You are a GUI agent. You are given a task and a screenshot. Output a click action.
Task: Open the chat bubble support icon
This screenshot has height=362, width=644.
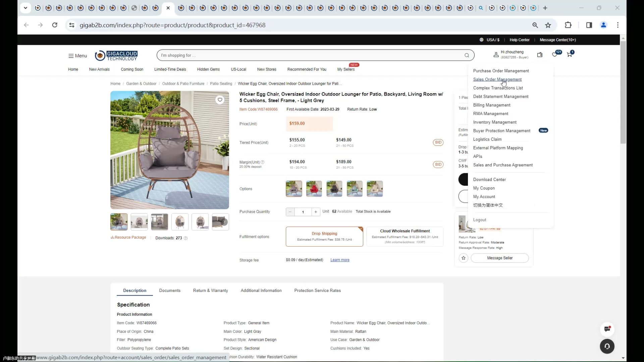pyautogui.click(x=607, y=329)
